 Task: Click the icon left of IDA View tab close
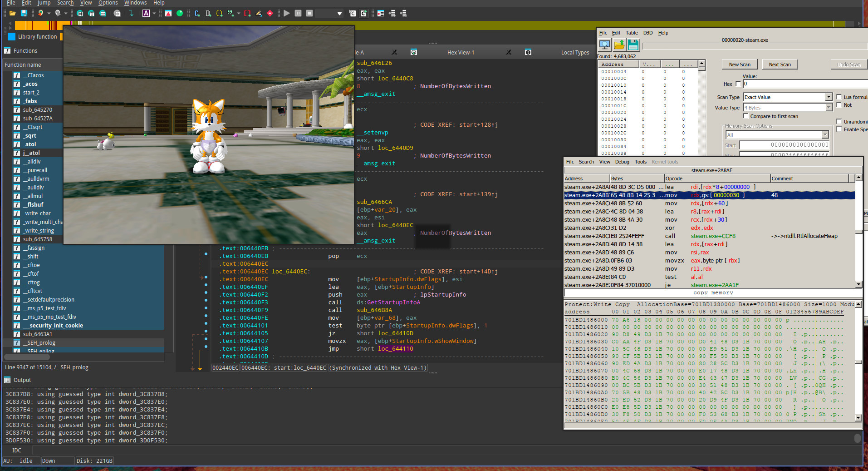click(414, 52)
